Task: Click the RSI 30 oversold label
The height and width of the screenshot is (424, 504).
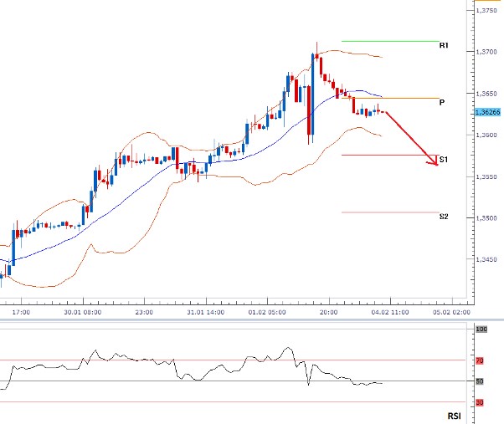Action: click(x=480, y=402)
